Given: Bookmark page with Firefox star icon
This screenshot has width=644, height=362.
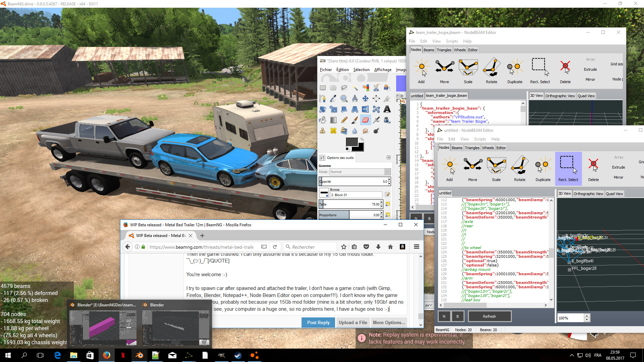Looking at the screenshot, I should point(343,247).
